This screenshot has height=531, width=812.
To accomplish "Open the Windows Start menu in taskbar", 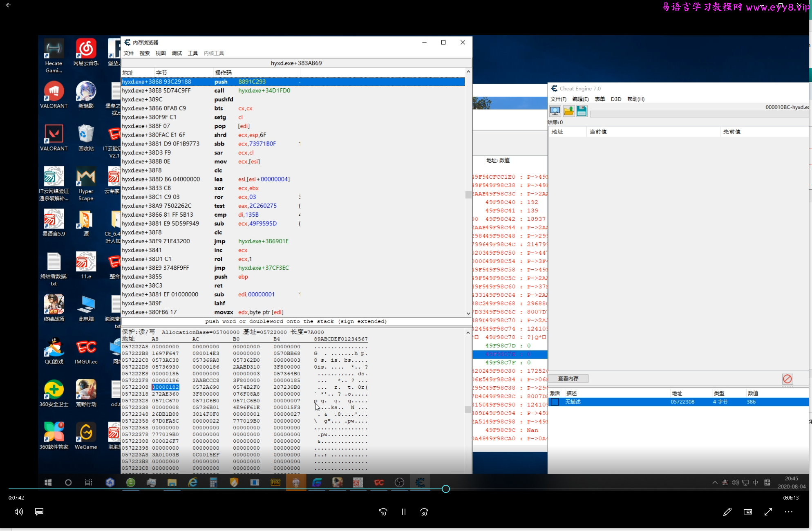I will tap(48, 482).
